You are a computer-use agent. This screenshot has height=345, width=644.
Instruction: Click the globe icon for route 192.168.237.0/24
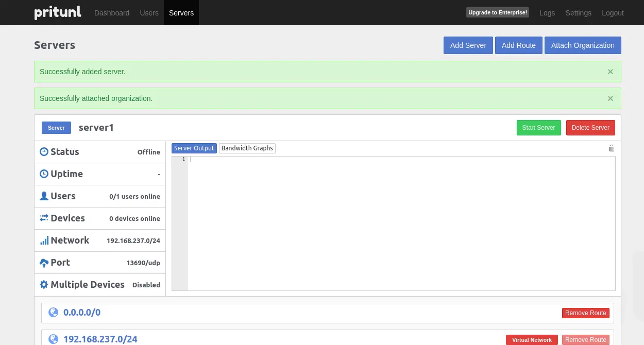53,339
